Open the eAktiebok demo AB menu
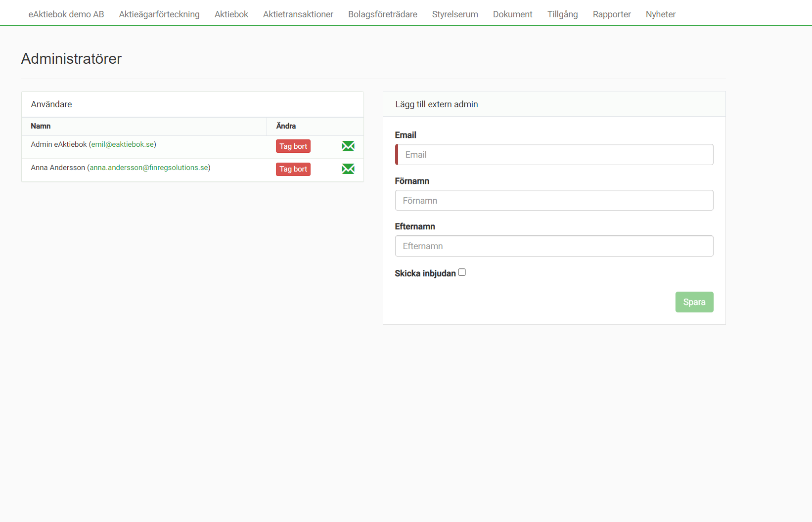Viewport: 812px width, 522px height. pyautogui.click(x=66, y=14)
